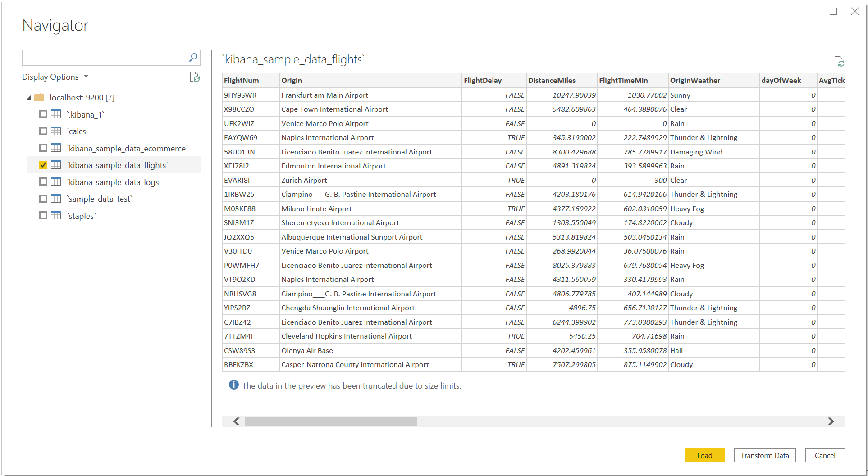
Task: Click the info icon near truncated message
Action: point(233,385)
